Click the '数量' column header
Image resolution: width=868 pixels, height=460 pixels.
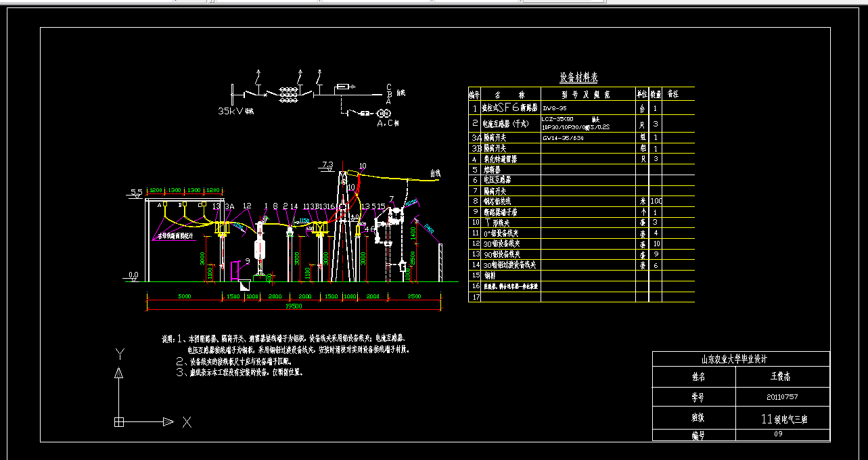[656, 94]
